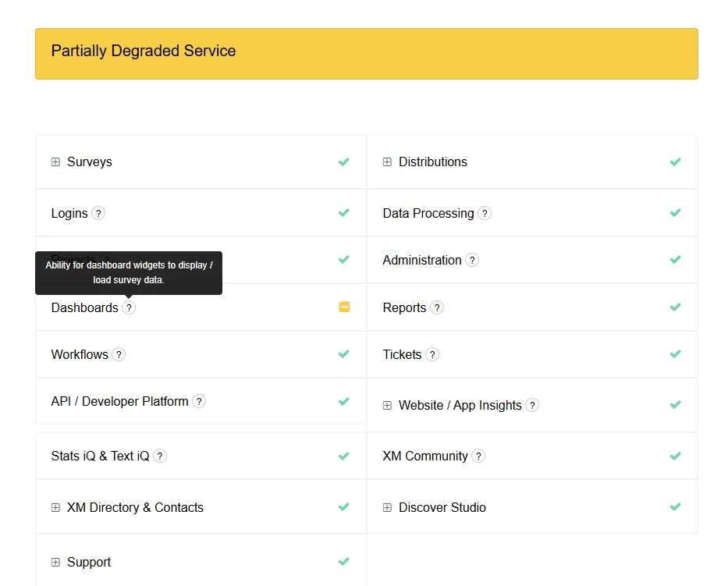Click the Support status checkmark
Image resolution: width=728 pixels, height=586 pixels.
(x=344, y=562)
